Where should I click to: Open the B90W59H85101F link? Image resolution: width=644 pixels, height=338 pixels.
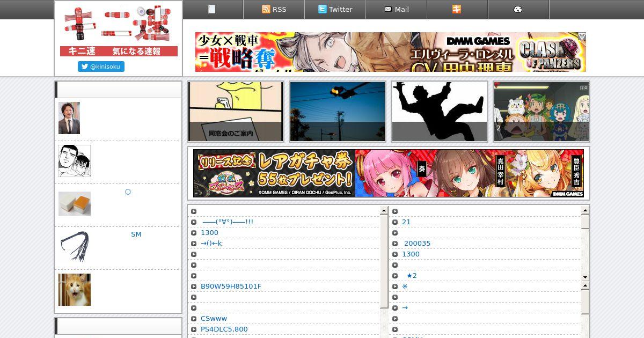tap(231, 286)
